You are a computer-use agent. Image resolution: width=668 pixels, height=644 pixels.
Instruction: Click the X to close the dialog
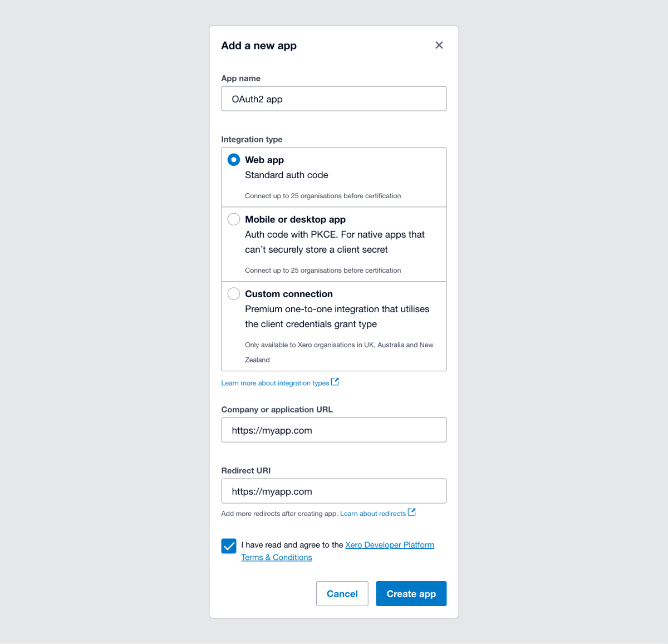point(439,45)
